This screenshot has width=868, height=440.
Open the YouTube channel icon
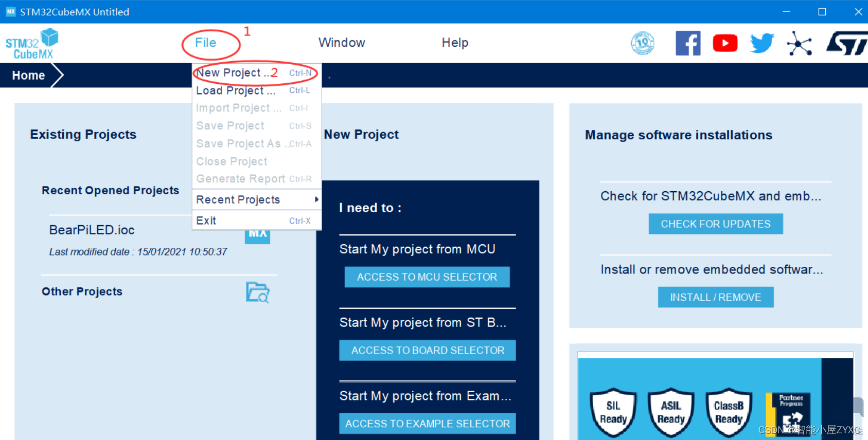pyautogui.click(x=725, y=43)
